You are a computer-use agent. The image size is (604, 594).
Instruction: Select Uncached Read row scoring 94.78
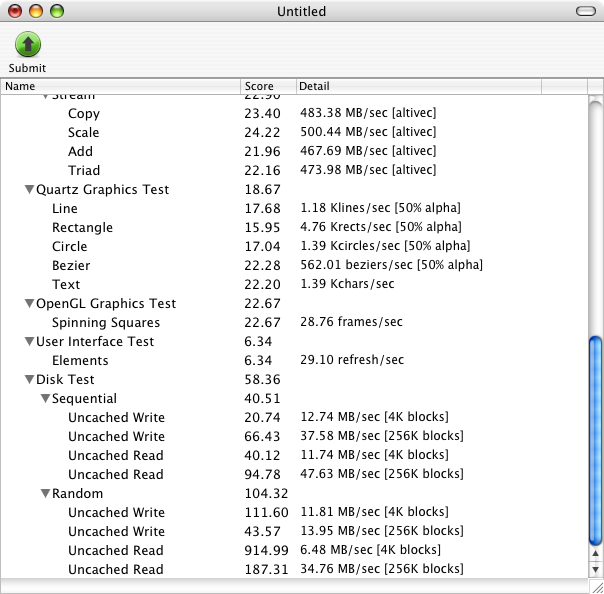[294, 474]
